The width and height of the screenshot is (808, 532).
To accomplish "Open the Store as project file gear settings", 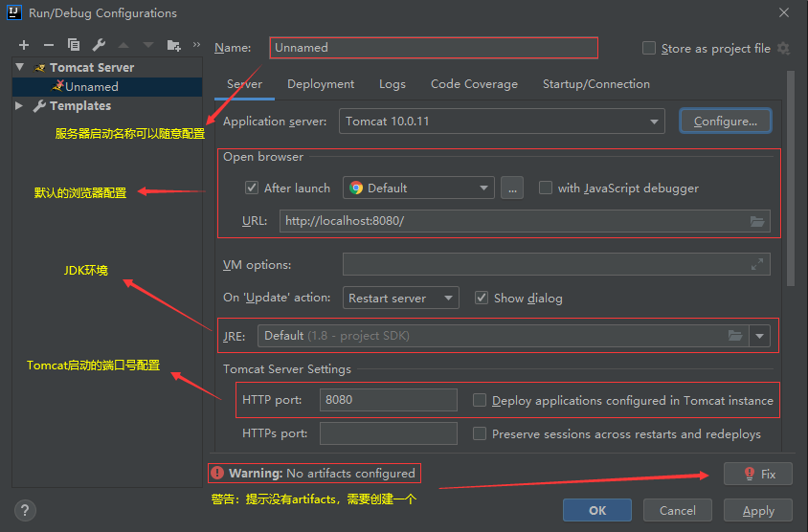I will pyautogui.click(x=783, y=49).
